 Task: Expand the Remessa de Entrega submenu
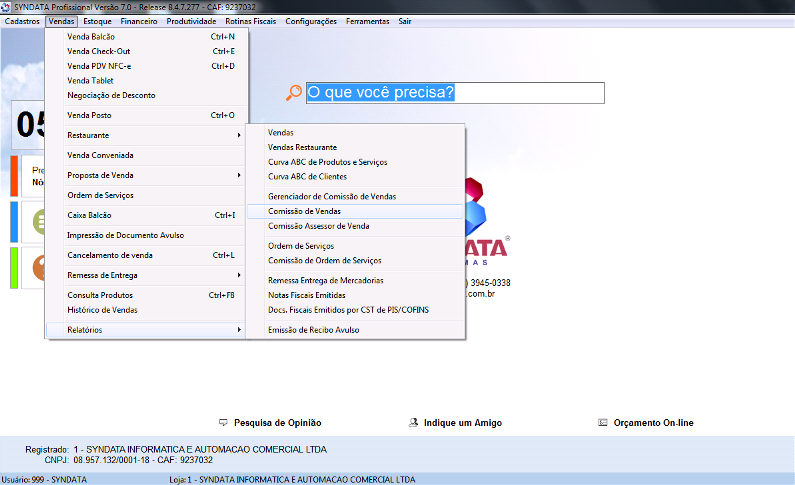pos(146,275)
